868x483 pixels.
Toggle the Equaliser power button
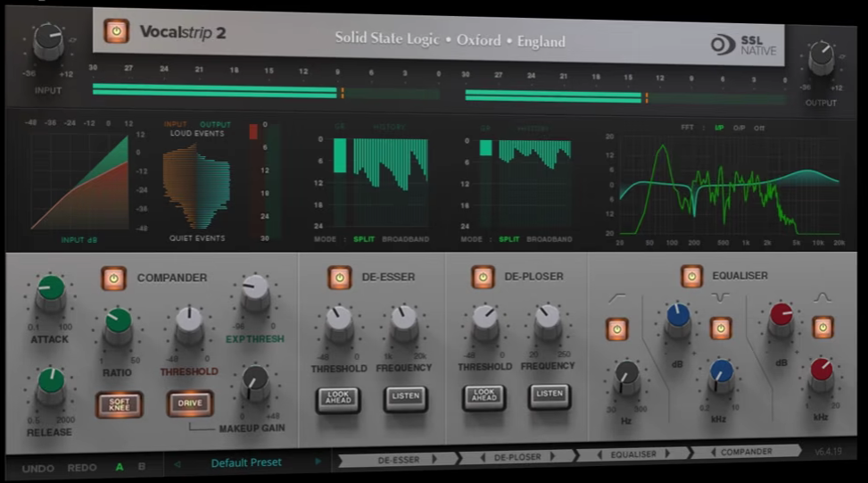click(691, 276)
